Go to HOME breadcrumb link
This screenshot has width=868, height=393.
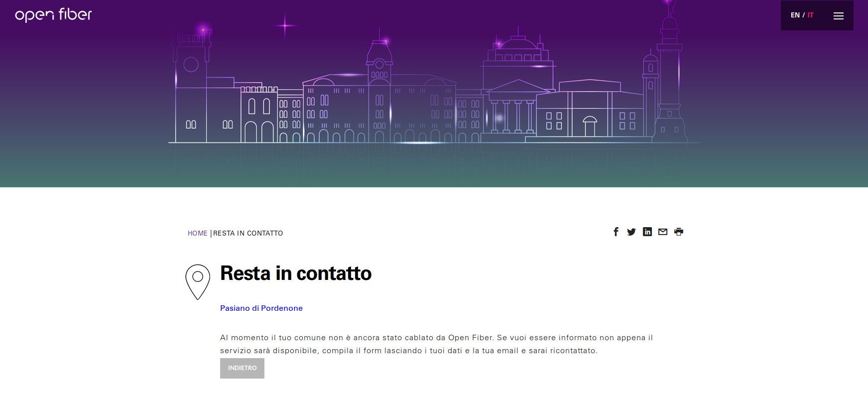[197, 233]
